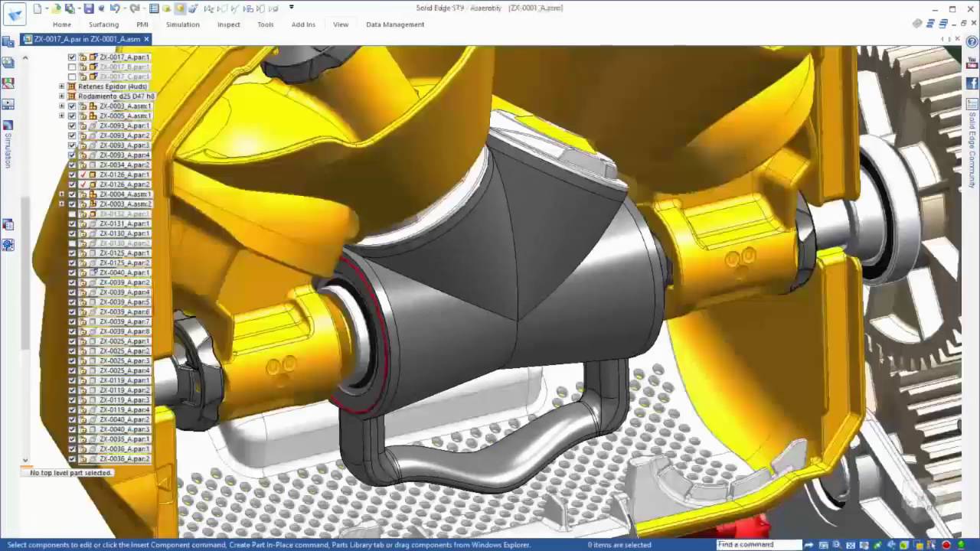This screenshot has width=980, height=551.
Task: Uncheck visibility of ZX-0017_A.par:1
Action: point(72,57)
